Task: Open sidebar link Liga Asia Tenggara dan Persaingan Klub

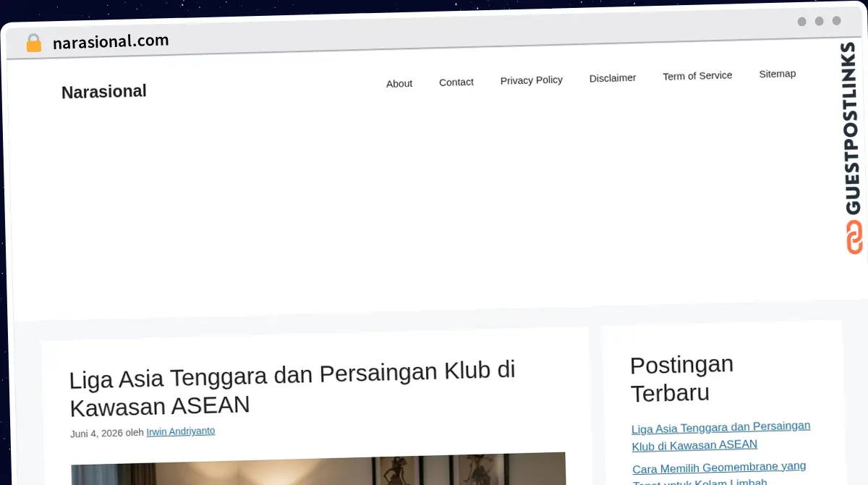Action: [x=721, y=436]
